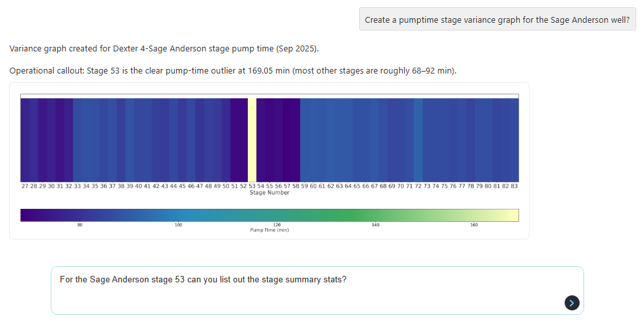Click the 'Operational callout' text line
This screenshot has height=324, width=644.
click(x=233, y=70)
